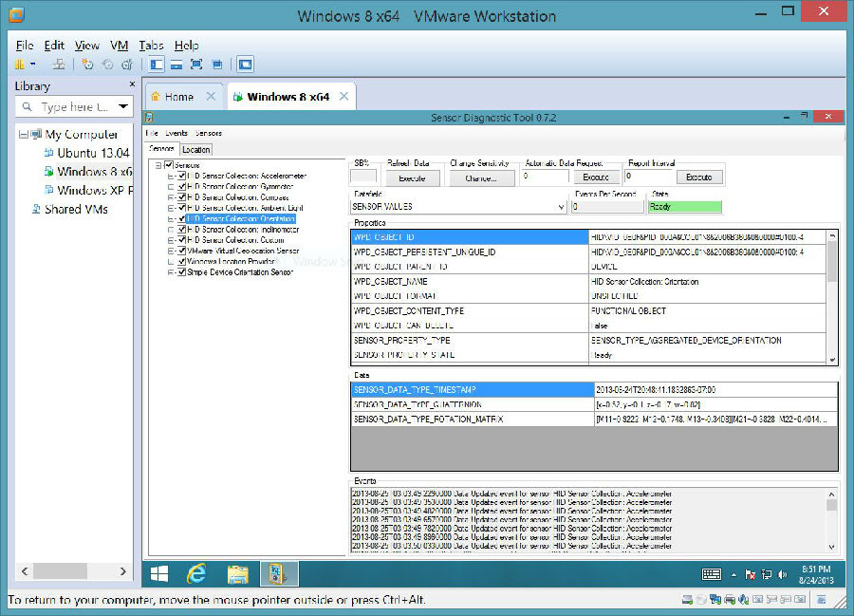Screen dimensions: 854x616
Task: Click the Report Interval input field
Action: click(x=649, y=176)
